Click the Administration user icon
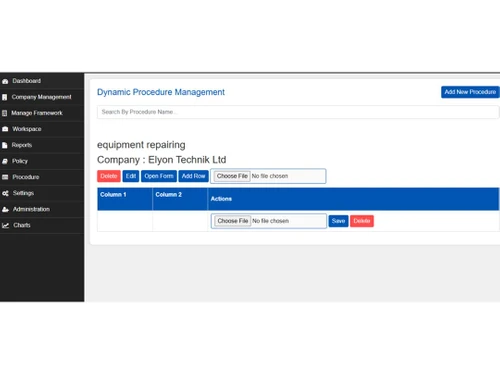 tap(5, 209)
